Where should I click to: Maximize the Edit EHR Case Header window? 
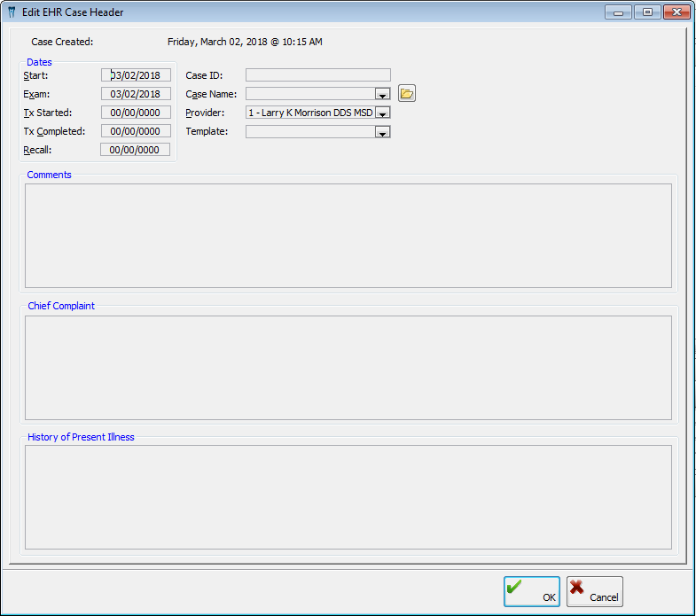tap(647, 12)
